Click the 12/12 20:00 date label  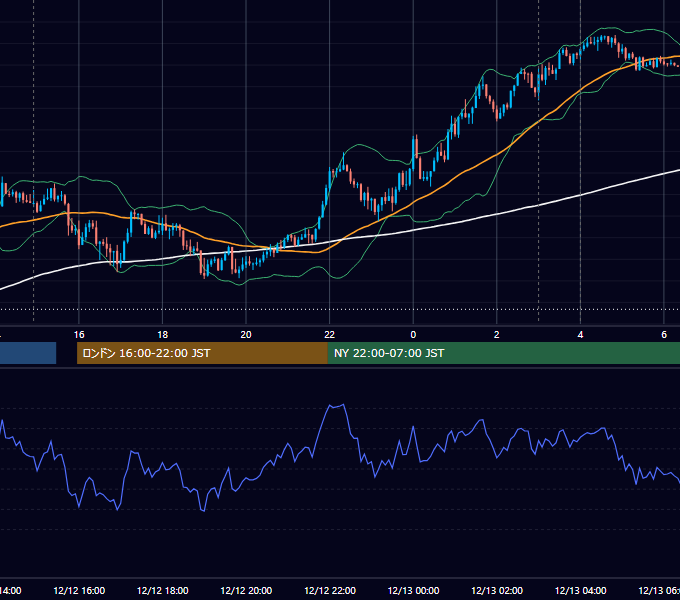click(x=246, y=591)
